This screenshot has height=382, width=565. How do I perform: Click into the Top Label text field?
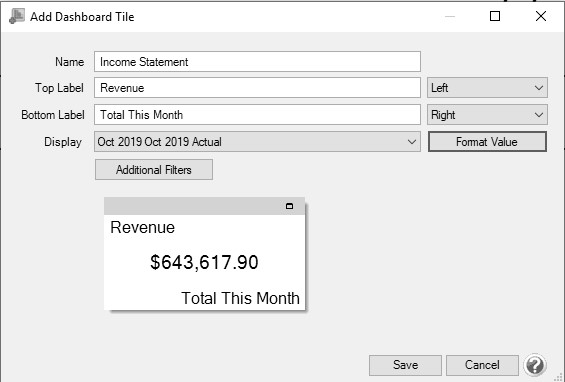pos(257,88)
